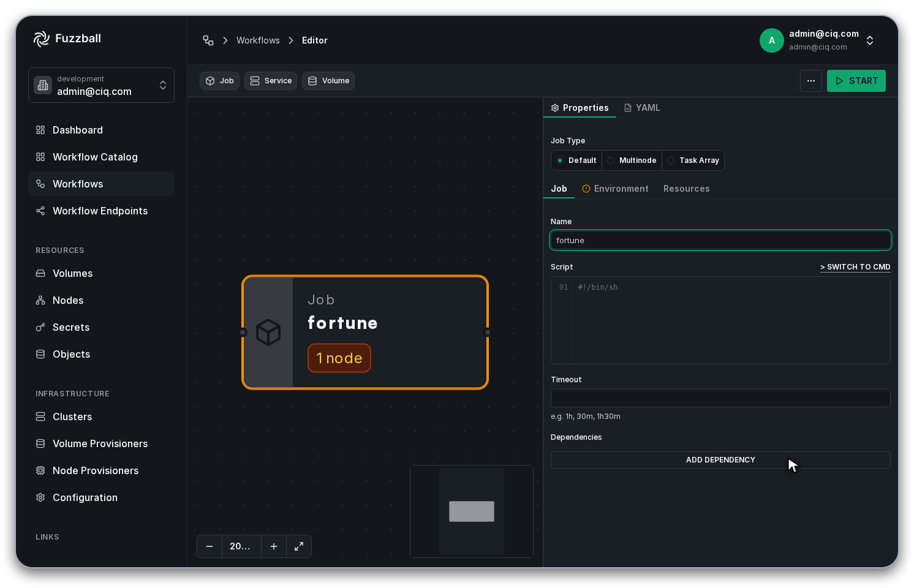Open the Resources sub-tab
The height and width of the screenshot is (588, 914).
point(686,189)
